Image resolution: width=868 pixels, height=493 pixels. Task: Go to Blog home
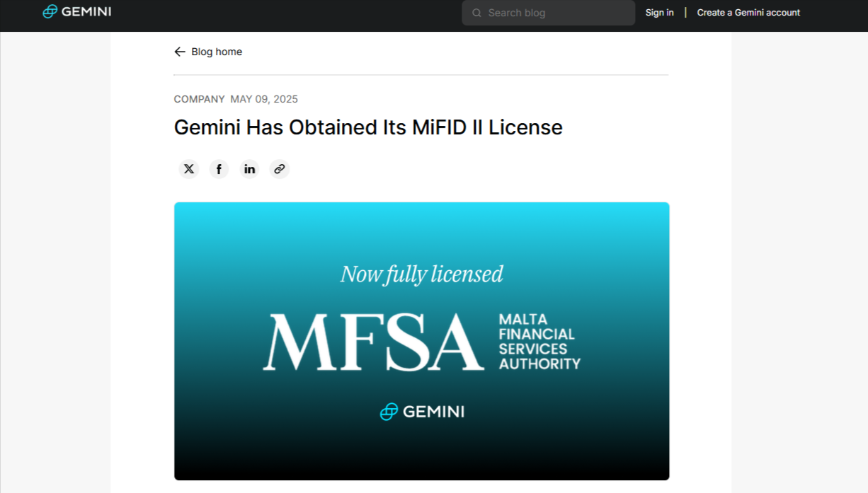216,52
